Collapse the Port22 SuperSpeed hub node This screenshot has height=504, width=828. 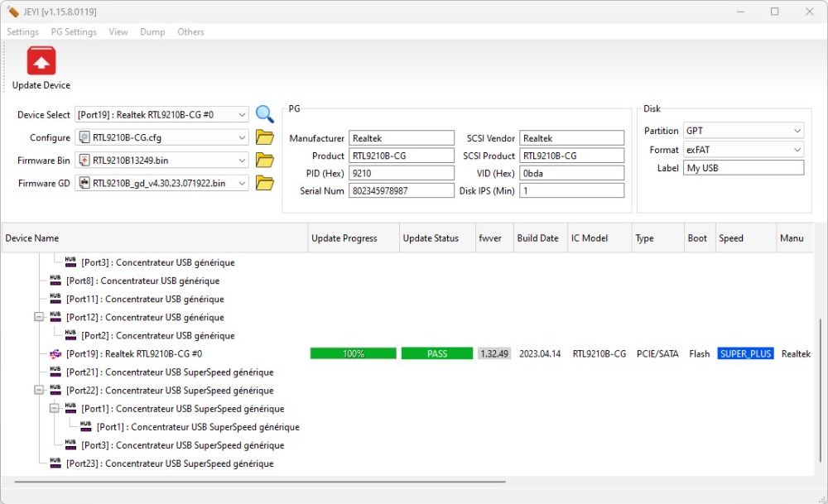pos(39,391)
